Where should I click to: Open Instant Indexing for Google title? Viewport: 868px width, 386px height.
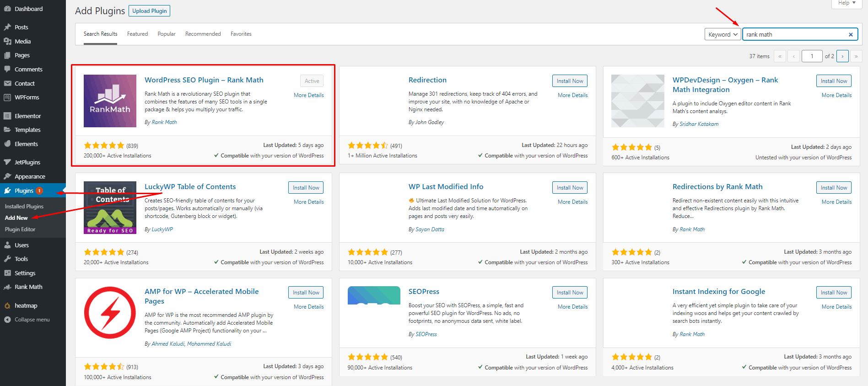tap(718, 292)
